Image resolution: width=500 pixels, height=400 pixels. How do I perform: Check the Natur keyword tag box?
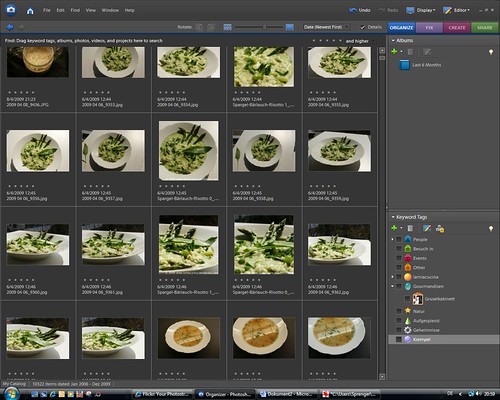(398, 311)
